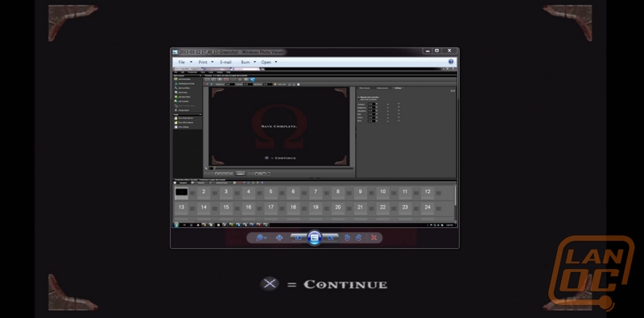Click the blue share icon above the preview
The width and height of the screenshot is (644, 318).
click(x=252, y=79)
